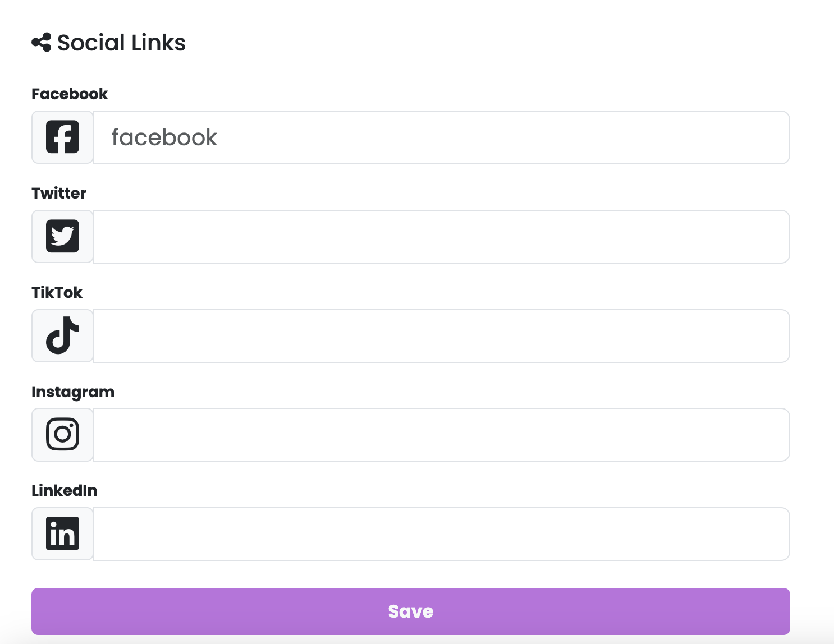Click the 'facebook' placeholder text

[x=164, y=137]
